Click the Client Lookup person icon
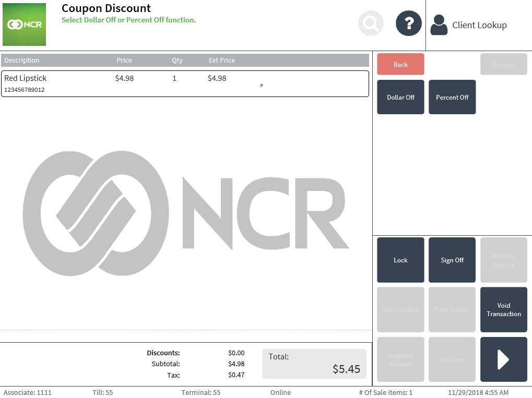The height and width of the screenshot is (398, 532). click(439, 25)
